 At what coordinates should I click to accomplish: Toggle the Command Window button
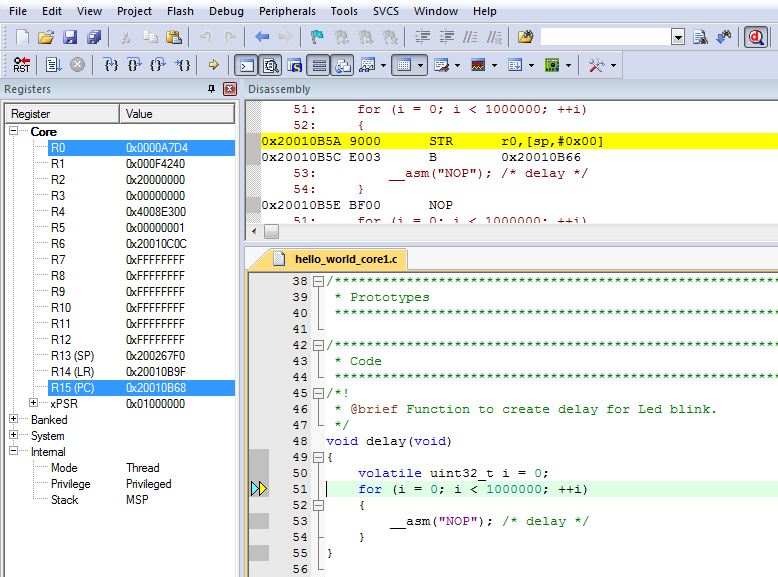click(246, 65)
